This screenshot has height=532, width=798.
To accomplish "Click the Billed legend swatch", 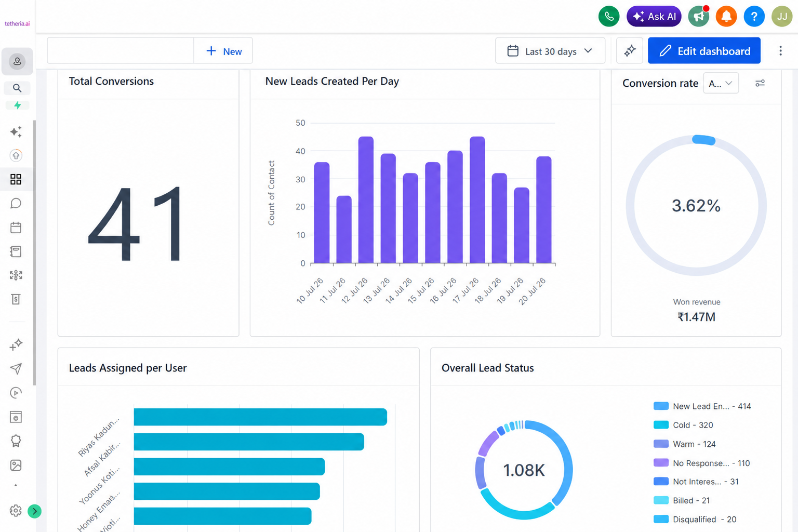I will (661, 500).
